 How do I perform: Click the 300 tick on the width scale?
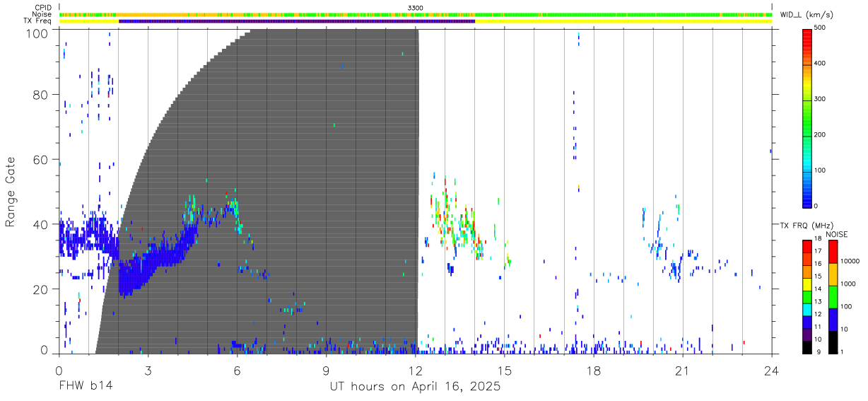[x=821, y=99]
